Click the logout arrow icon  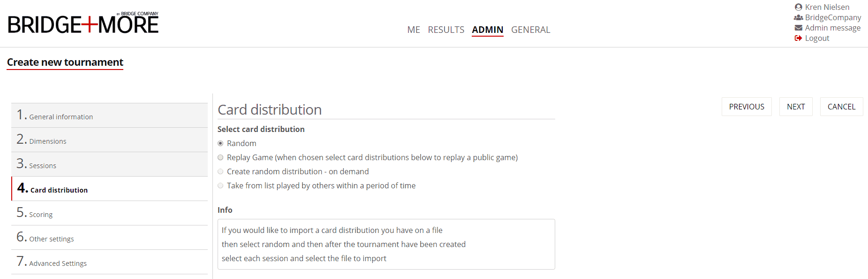tap(798, 38)
